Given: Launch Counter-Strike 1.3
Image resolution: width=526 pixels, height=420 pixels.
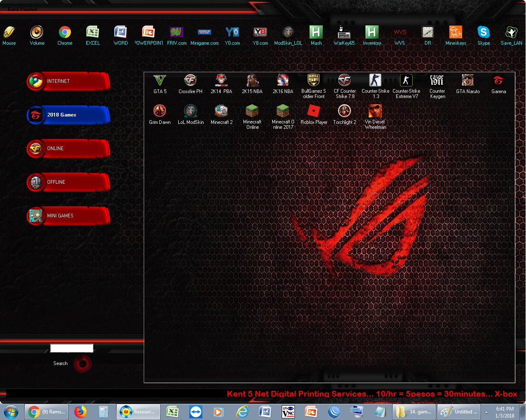Looking at the screenshot, I should click(x=375, y=86).
